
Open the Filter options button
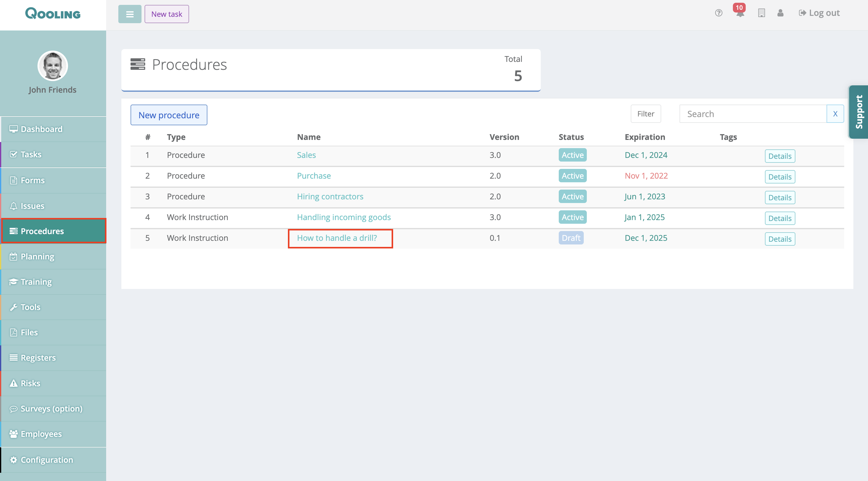645,114
